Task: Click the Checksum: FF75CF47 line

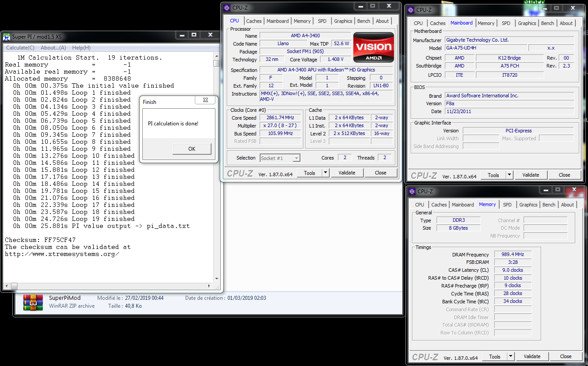Action: tap(40, 240)
